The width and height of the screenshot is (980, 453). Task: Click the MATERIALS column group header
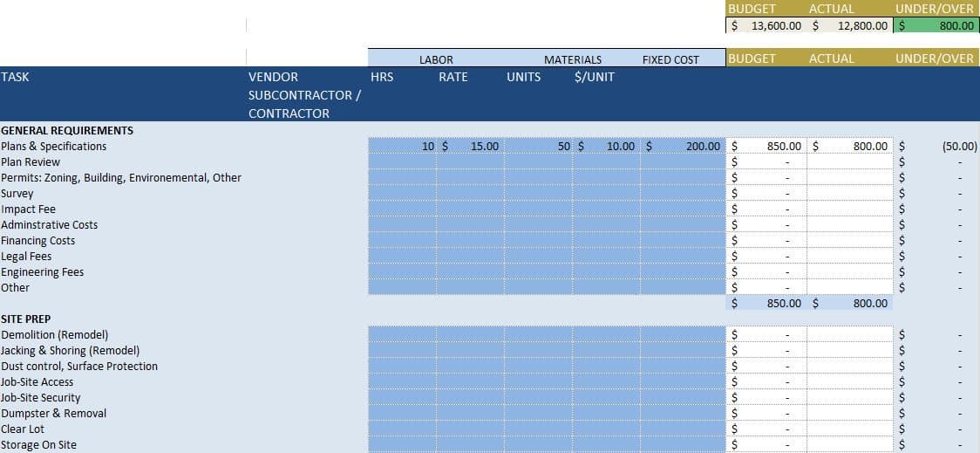point(573,60)
